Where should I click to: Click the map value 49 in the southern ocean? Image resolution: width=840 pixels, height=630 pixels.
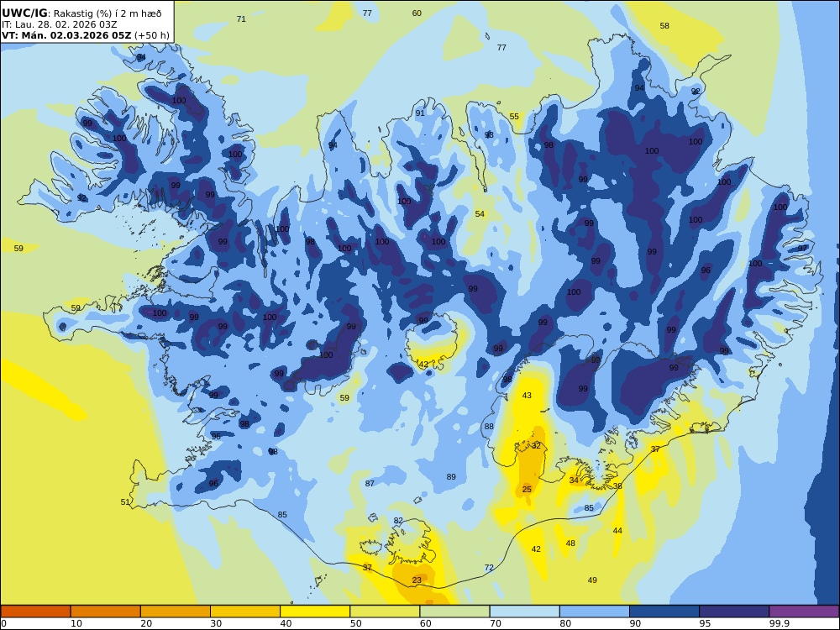point(592,580)
